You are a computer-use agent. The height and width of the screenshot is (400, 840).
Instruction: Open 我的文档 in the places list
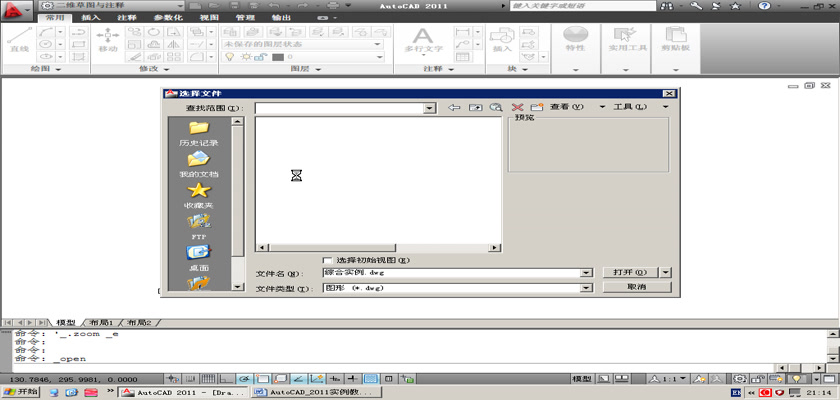tap(199, 164)
